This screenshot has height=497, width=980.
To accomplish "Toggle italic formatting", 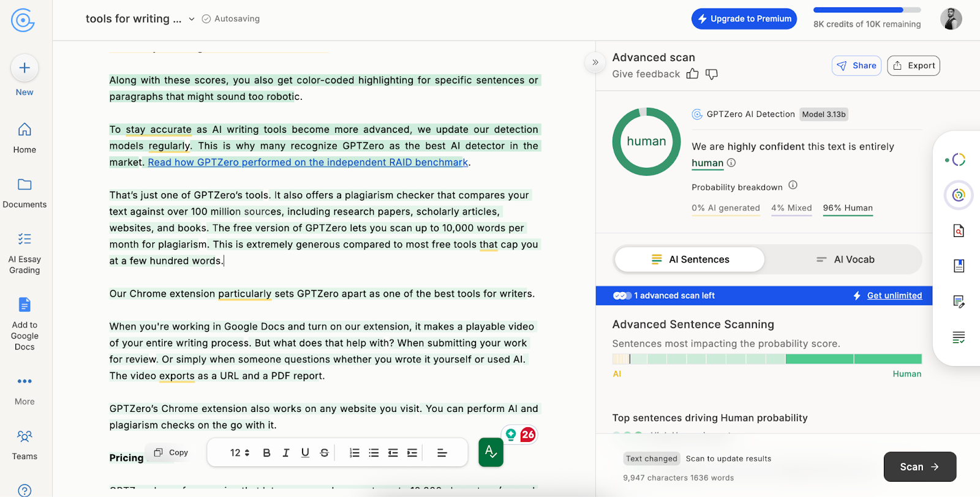I will pyautogui.click(x=285, y=453).
